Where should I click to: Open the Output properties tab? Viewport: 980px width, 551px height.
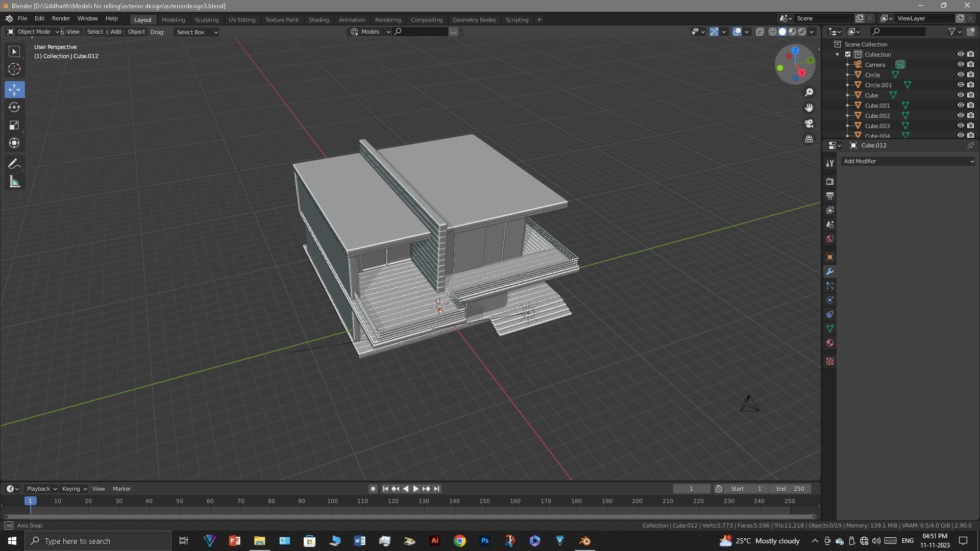tap(830, 196)
